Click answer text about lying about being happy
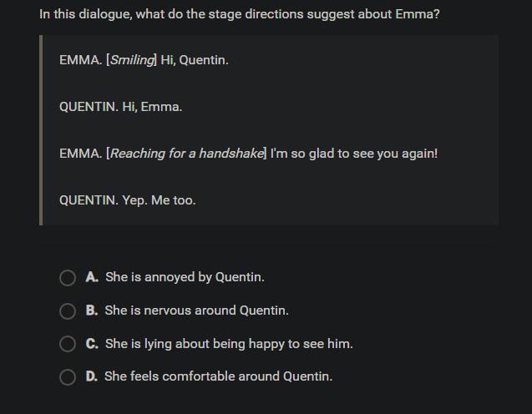The height and width of the screenshot is (414, 532). coord(229,344)
